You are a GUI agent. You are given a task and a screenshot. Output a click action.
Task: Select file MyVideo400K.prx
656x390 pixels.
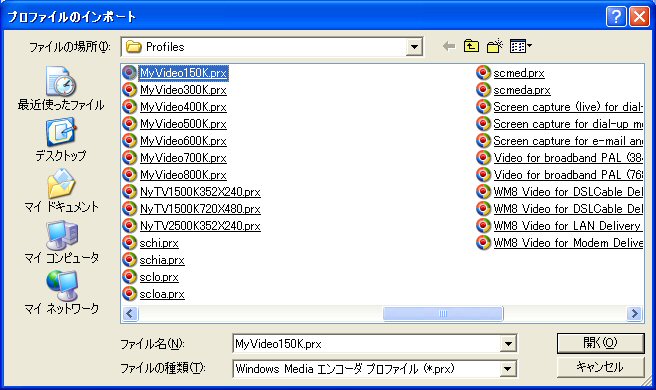coord(183,107)
